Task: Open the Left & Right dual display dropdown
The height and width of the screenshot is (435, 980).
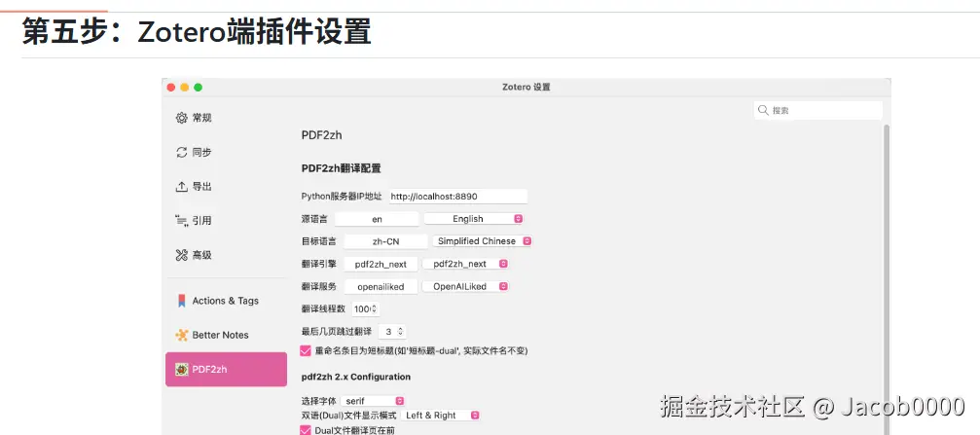Action: [440, 415]
